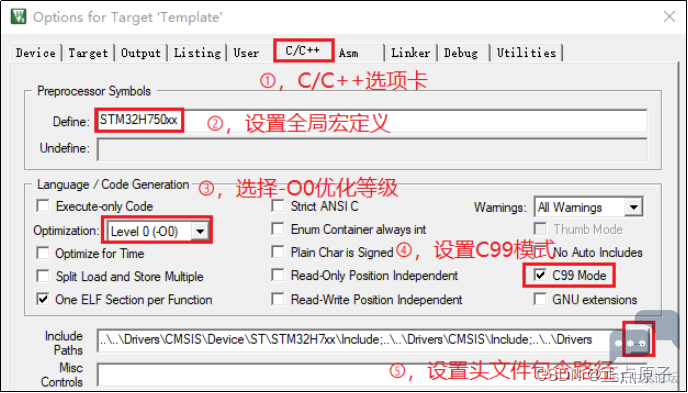
Task: Uncheck One ELF Section per Function
Action: click(x=43, y=300)
